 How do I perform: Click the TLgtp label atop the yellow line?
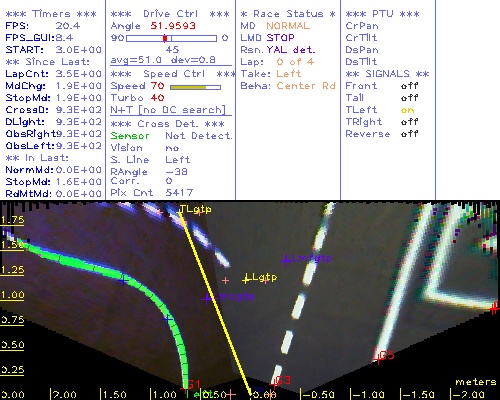click(x=195, y=209)
